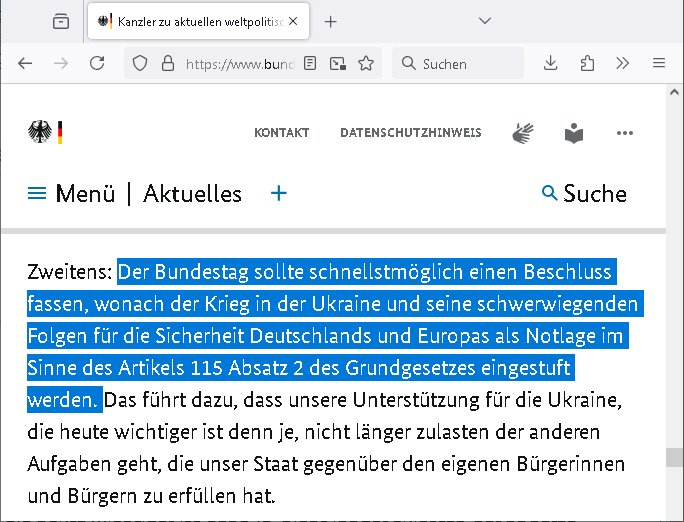Image resolution: width=684 pixels, height=522 pixels.
Task: Reload the current page
Action: pyautogui.click(x=97, y=63)
